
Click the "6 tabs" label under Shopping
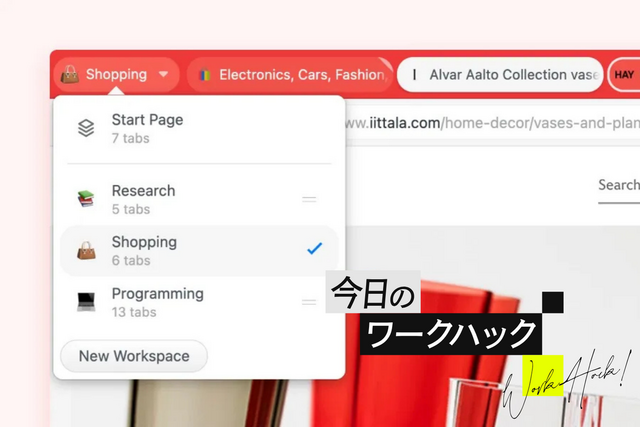(131, 260)
